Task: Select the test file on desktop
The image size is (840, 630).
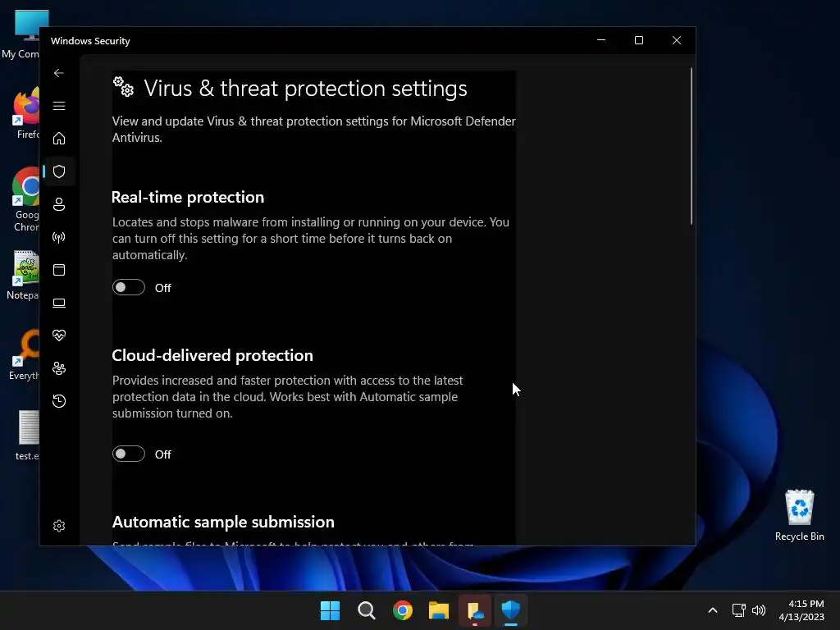Action: (x=27, y=436)
